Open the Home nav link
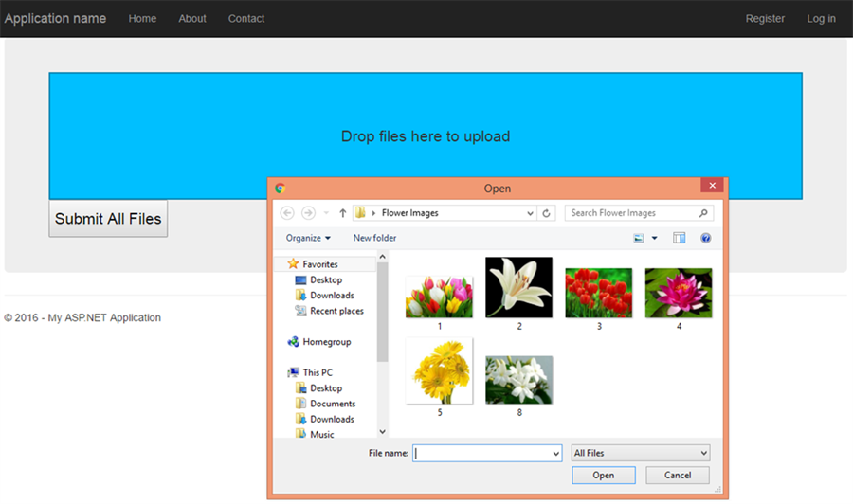 [x=142, y=19]
